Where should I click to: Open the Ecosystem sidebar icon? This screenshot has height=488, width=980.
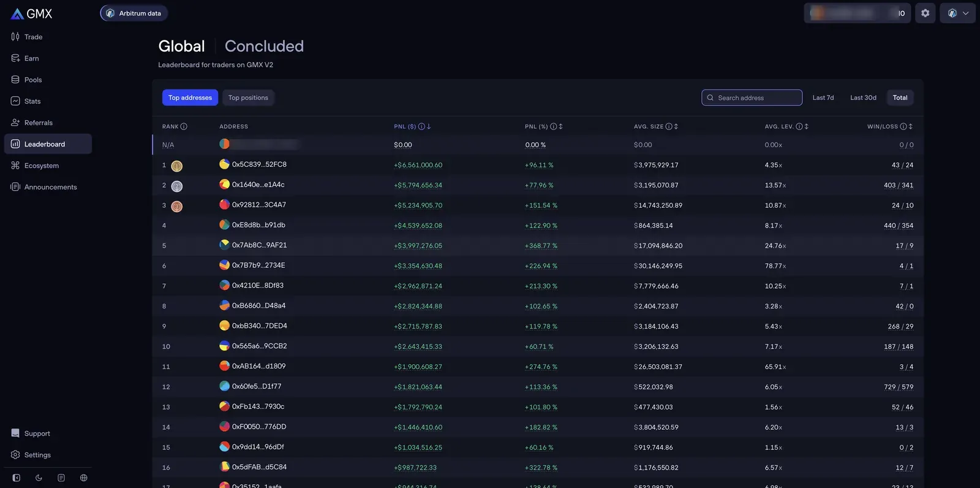pos(15,166)
